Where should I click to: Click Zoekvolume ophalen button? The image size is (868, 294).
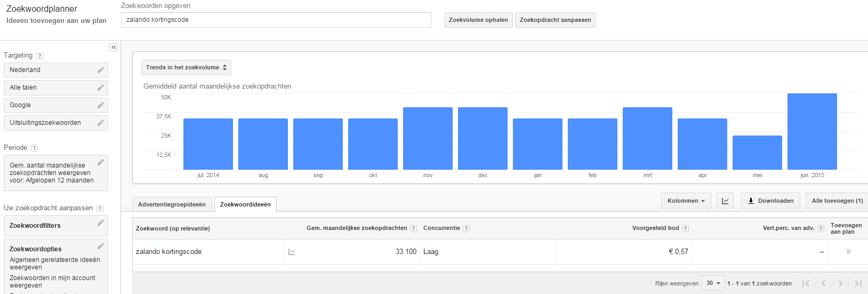(478, 20)
